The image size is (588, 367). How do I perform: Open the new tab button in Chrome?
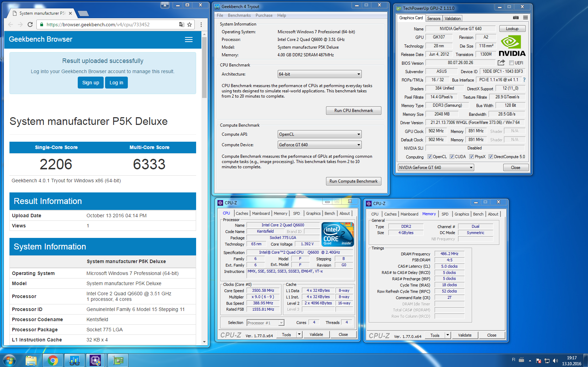tap(83, 13)
